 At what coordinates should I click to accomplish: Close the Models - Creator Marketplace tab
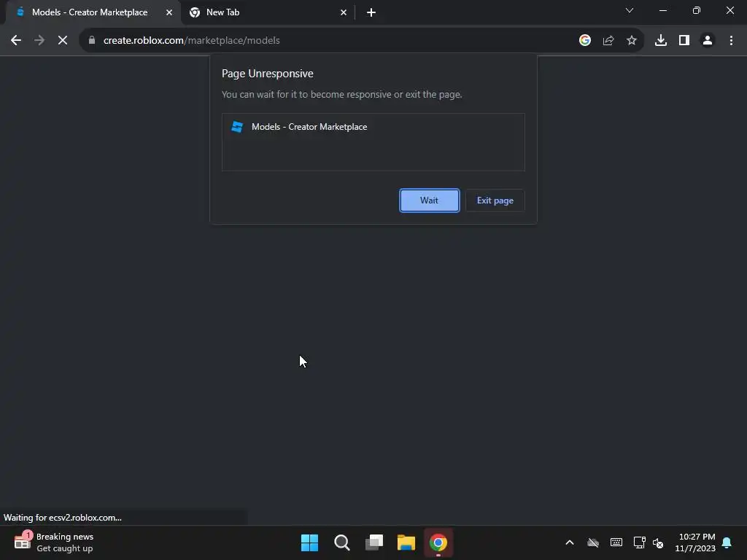[169, 12]
